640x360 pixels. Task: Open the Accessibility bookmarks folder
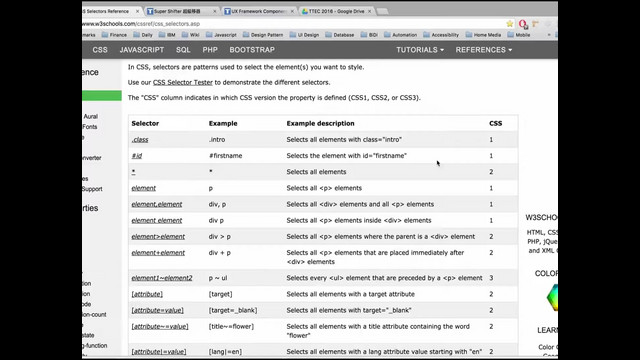441,35
